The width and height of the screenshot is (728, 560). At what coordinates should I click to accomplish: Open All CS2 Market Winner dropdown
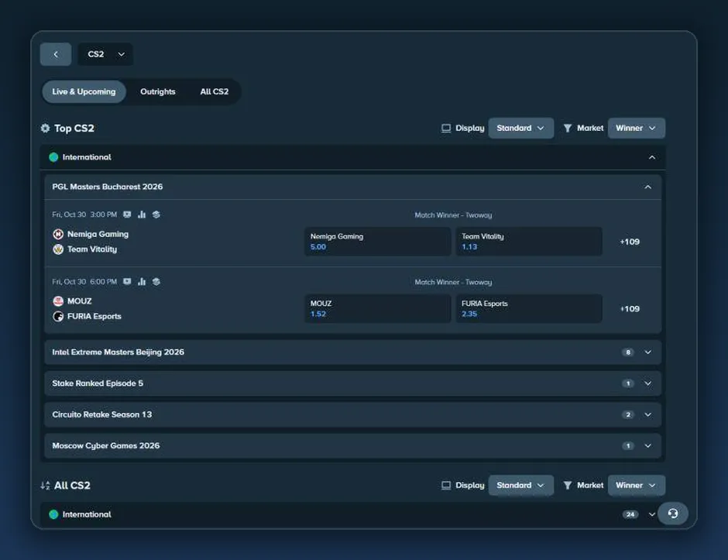click(636, 485)
